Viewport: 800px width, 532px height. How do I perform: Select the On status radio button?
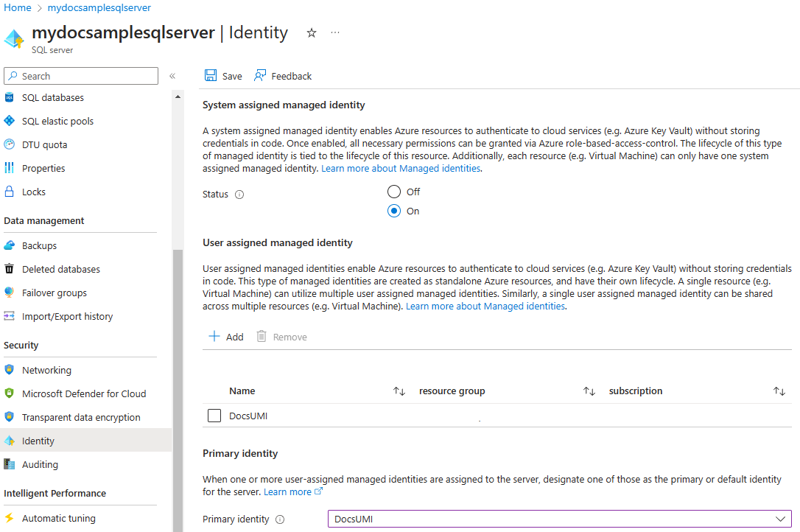pyautogui.click(x=394, y=211)
